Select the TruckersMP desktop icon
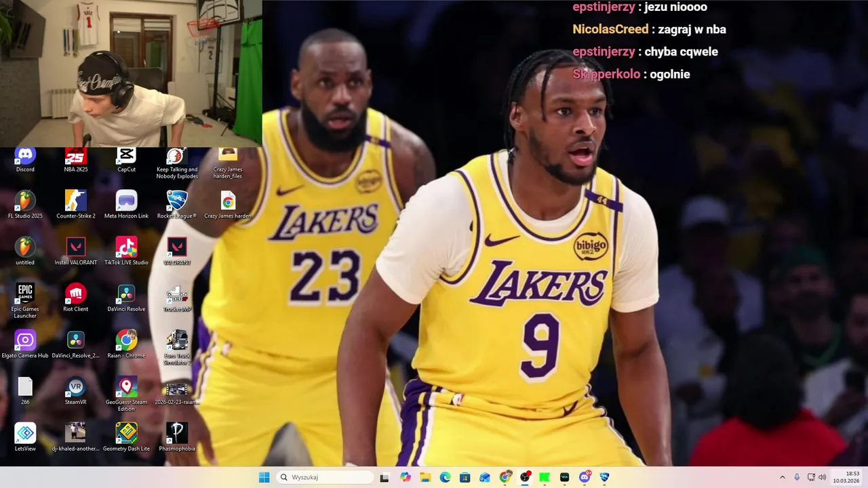Image resolution: width=868 pixels, height=488 pixels. click(x=177, y=298)
